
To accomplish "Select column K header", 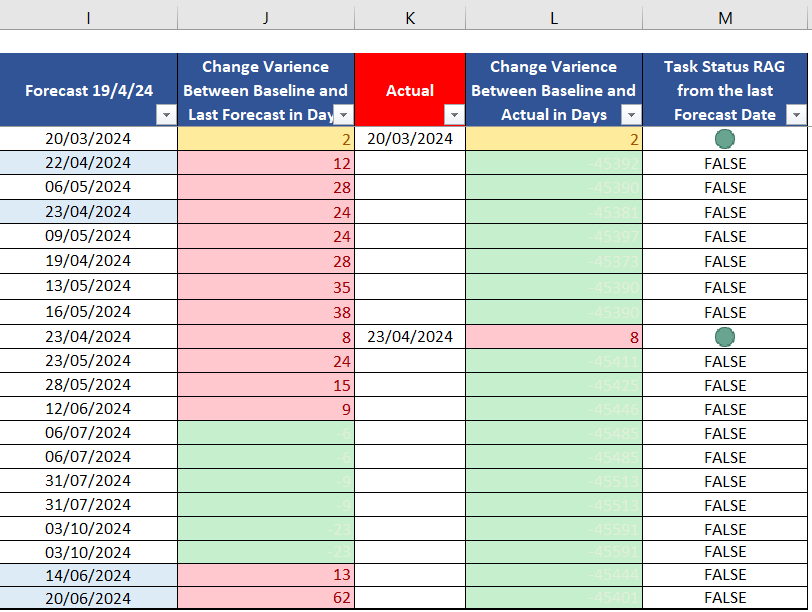I will [410, 18].
